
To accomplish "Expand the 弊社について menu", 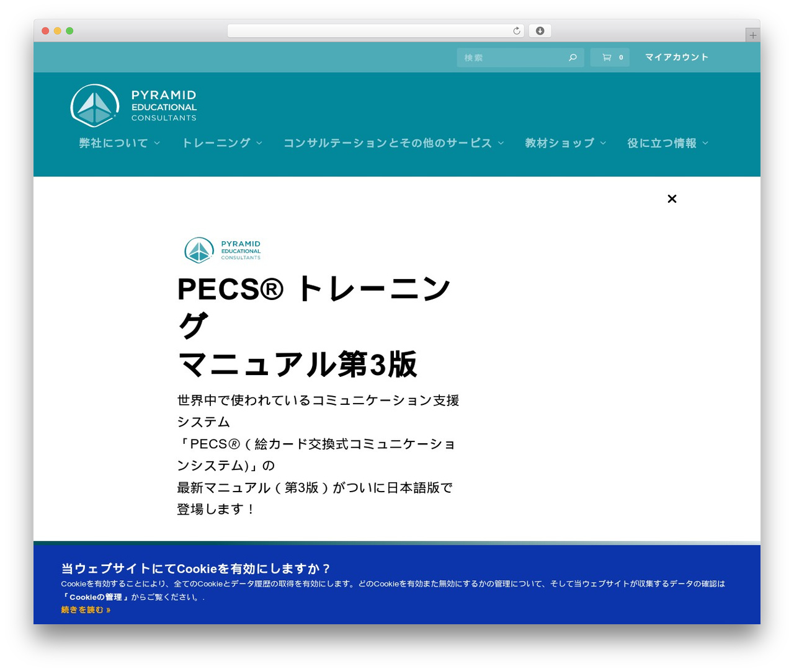I will pos(119,143).
